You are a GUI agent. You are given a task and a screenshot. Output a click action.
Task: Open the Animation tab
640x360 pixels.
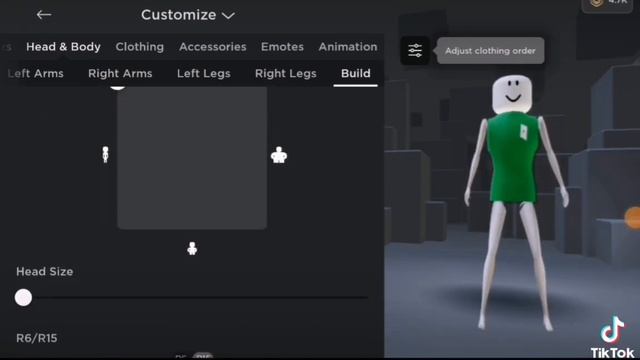(348, 47)
